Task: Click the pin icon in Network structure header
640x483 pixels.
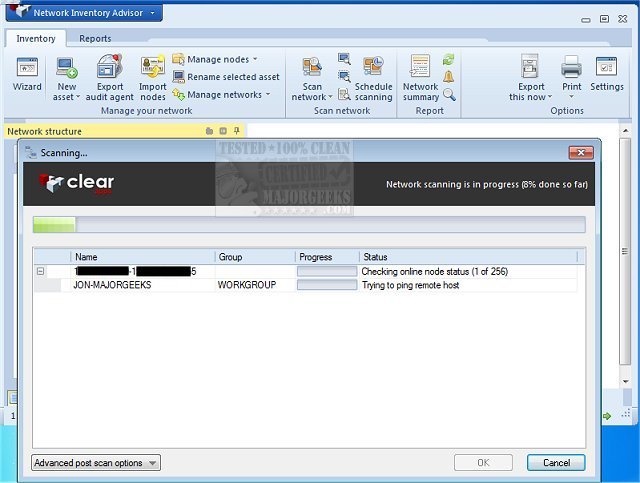Action: (x=236, y=131)
